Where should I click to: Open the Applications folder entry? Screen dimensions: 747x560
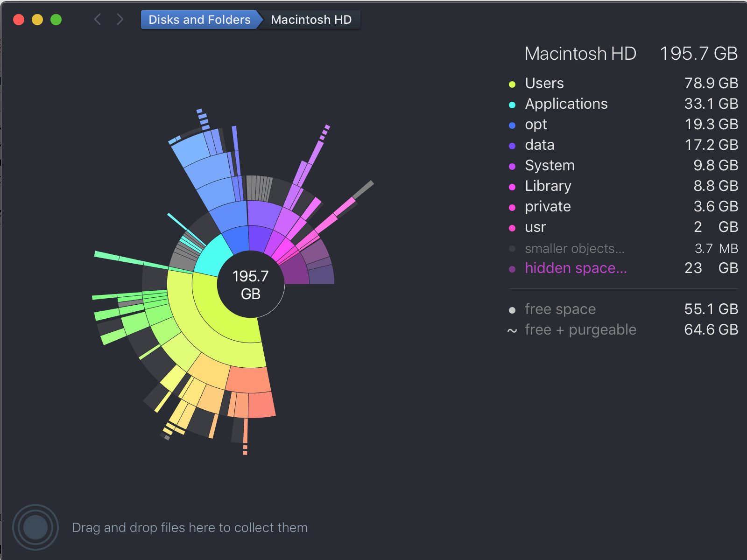tap(623, 104)
